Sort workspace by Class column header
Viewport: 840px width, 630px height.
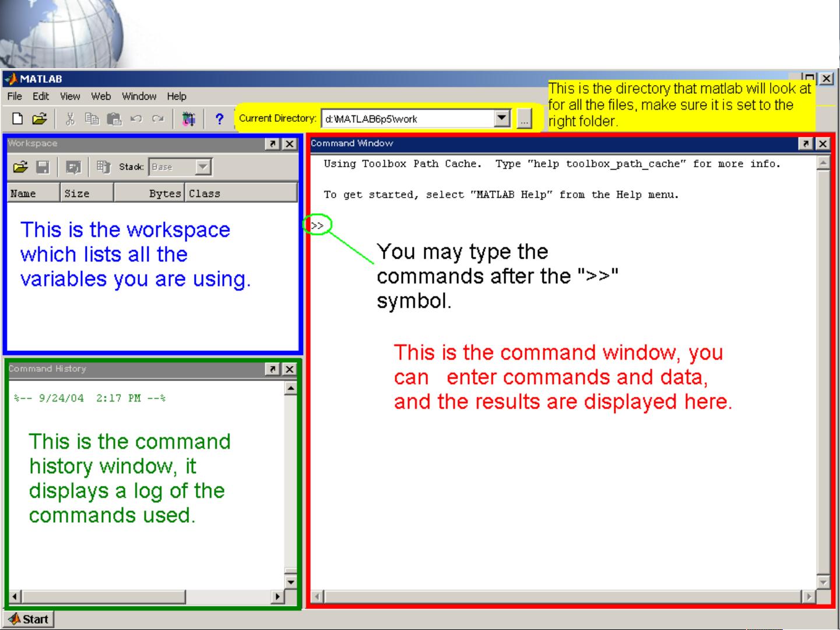point(241,193)
